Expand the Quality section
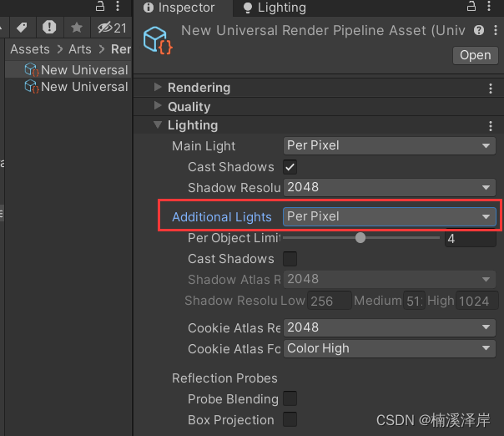The image size is (504, 436). point(158,105)
